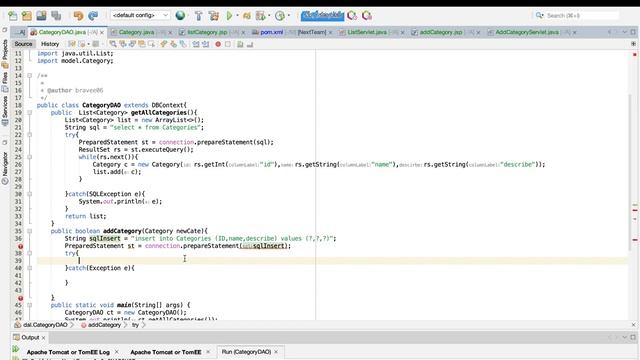Image resolution: width=640 pixels, height=360 pixels.
Task: Click the split editor button below tab controls
Action: click(633, 44)
